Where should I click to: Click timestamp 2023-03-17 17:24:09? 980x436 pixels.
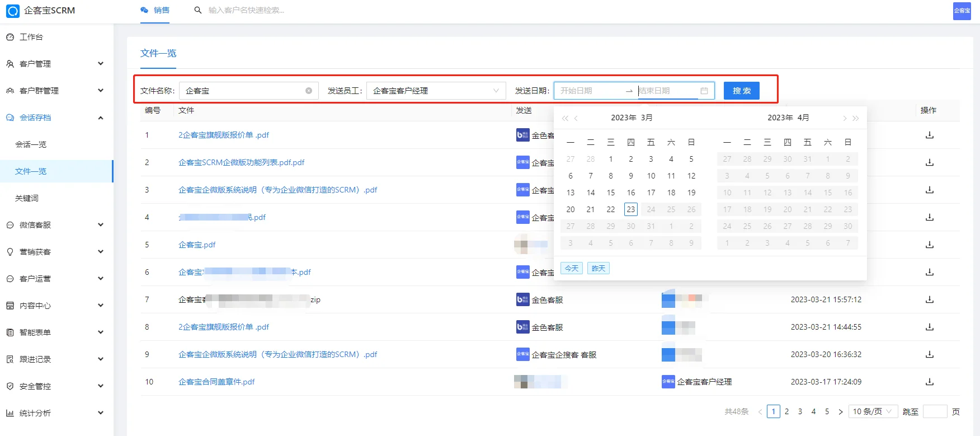click(x=826, y=382)
